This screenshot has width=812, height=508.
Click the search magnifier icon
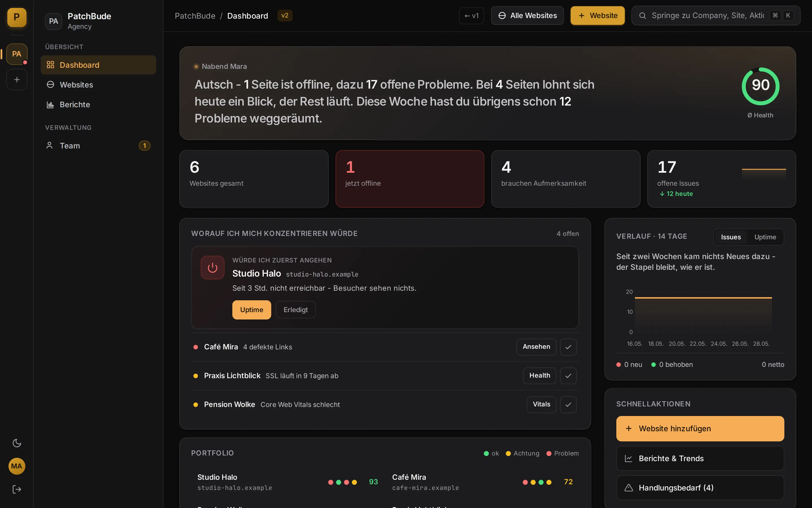642,16
